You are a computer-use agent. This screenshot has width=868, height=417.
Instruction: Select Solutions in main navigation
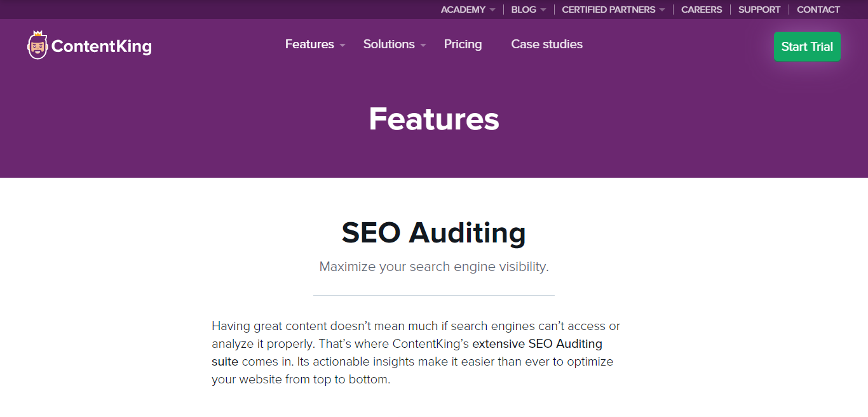click(389, 44)
